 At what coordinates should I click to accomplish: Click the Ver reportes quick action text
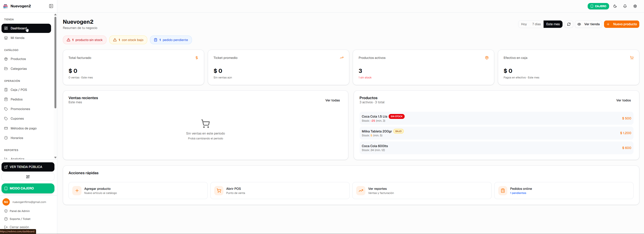coord(377,189)
